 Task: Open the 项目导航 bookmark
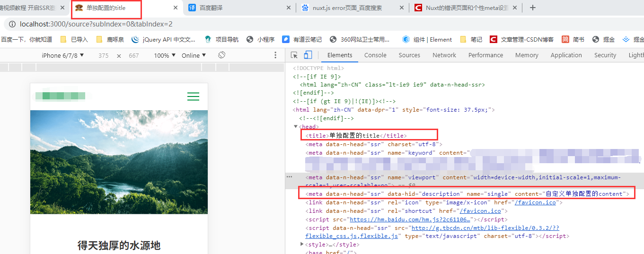pyautogui.click(x=221, y=39)
